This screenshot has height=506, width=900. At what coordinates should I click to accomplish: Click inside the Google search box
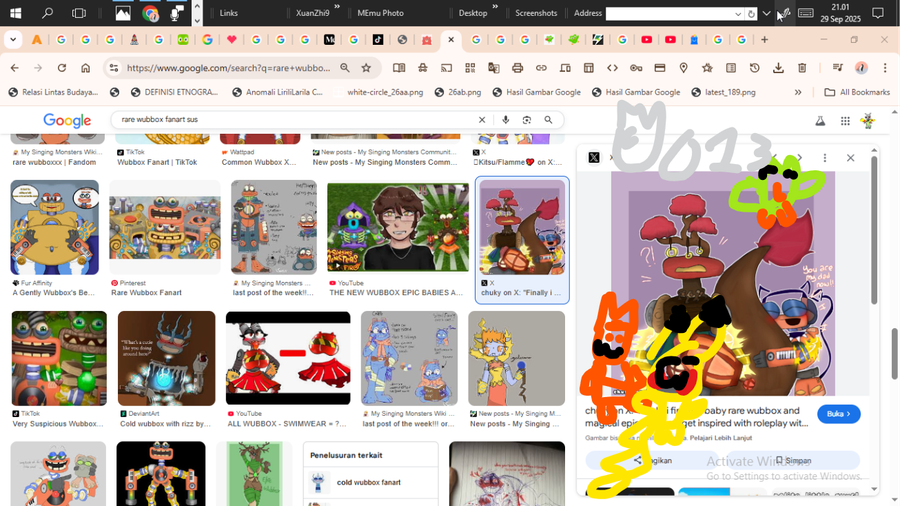(x=298, y=120)
